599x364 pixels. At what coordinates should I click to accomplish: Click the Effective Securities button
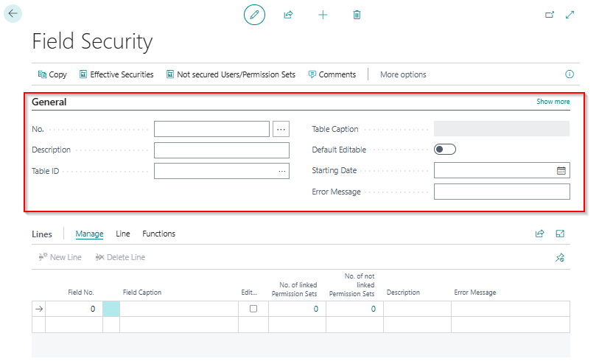pos(116,74)
